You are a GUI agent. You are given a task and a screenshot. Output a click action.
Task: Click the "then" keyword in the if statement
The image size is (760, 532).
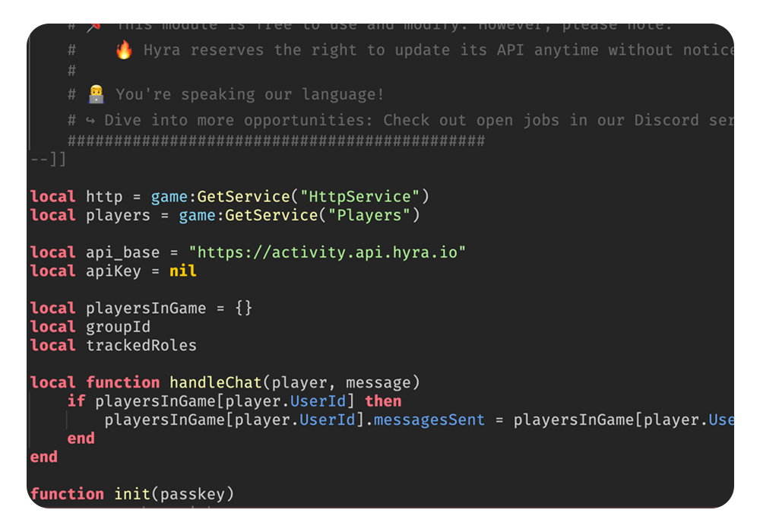click(383, 401)
